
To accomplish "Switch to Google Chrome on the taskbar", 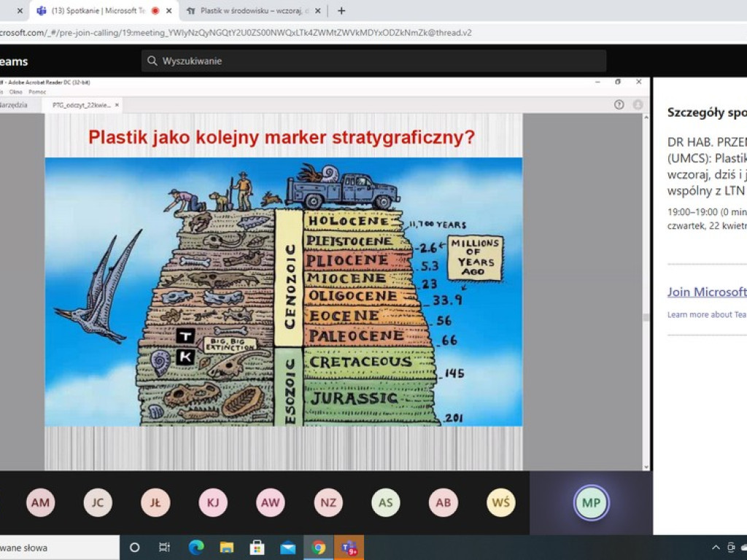I will click(x=319, y=548).
